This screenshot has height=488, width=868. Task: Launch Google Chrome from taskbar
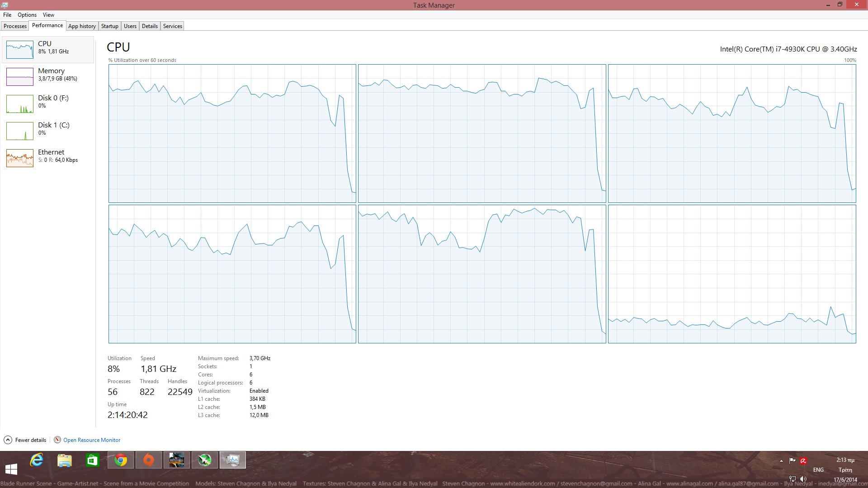121,460
